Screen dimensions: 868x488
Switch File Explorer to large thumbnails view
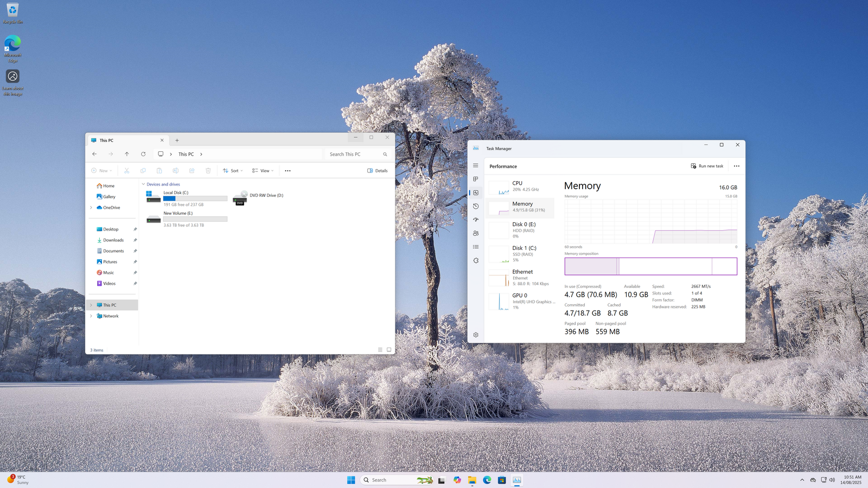click(x=389, y=350)
